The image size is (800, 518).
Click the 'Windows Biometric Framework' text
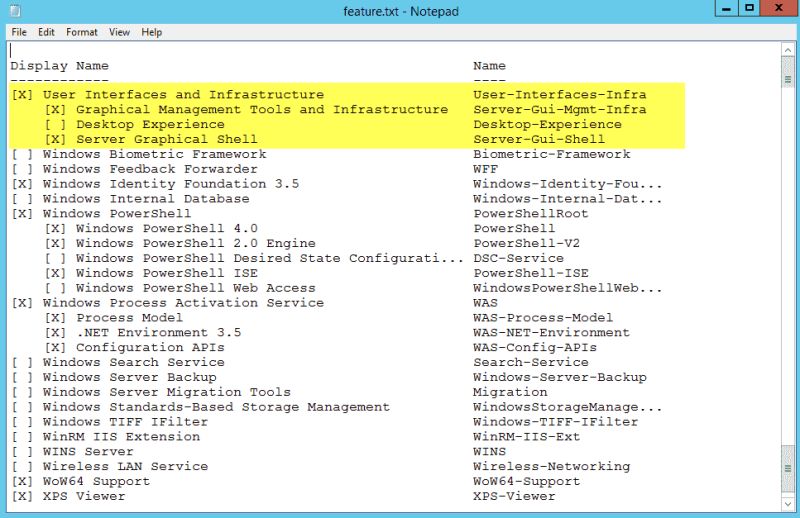point(155,154)
